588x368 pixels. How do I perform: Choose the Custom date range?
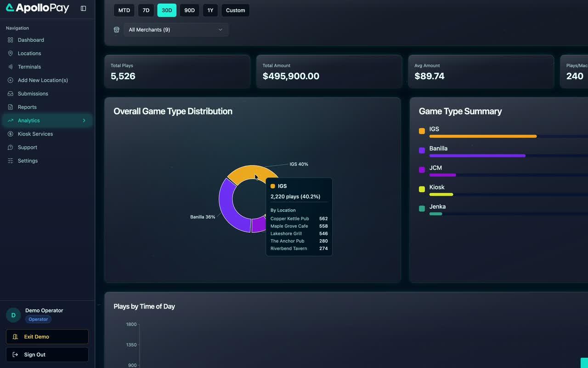click(x=235, y=10)
